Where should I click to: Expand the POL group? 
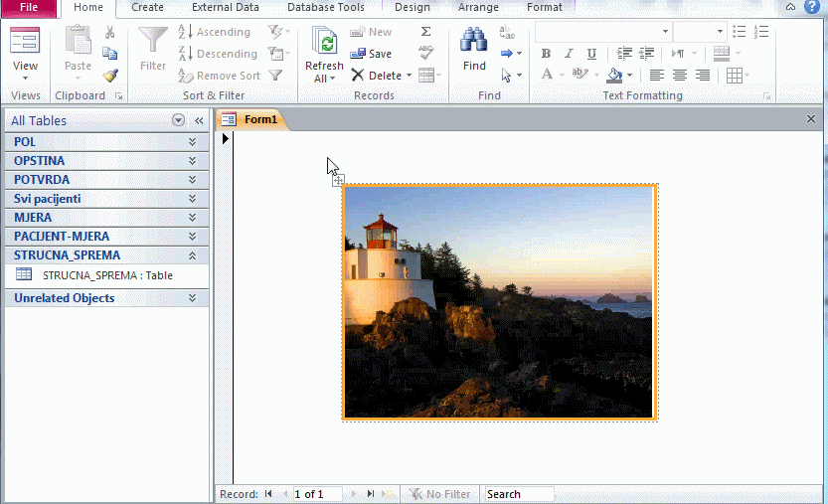192,141
